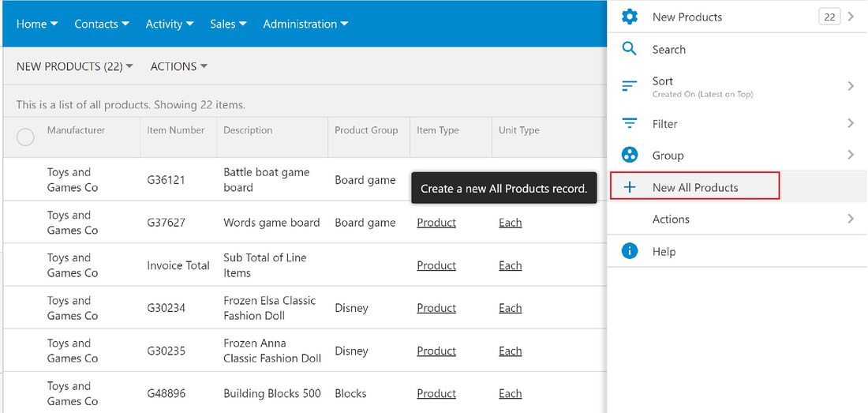The height and width of the screenshot is (413, 868).
Task: Click the magnifying glass Search icon
Action: pos(630,49)
